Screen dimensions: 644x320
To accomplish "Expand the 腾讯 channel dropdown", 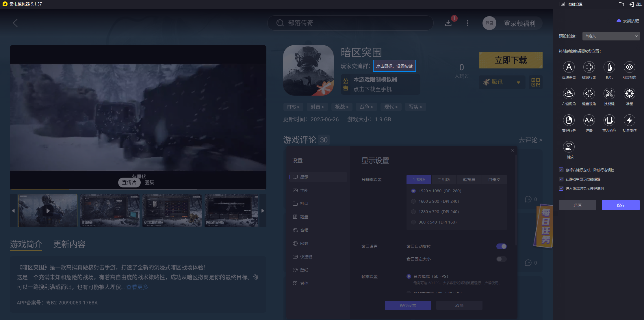I will 518,82.
